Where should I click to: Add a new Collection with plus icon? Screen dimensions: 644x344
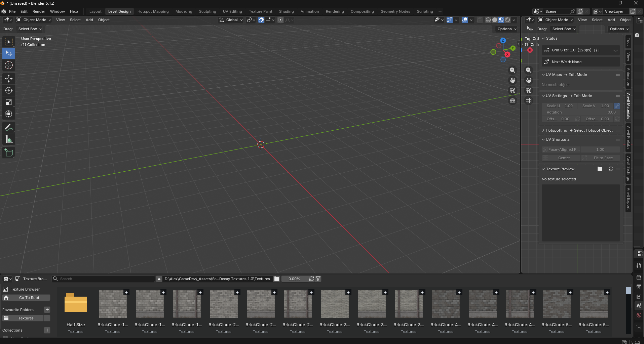(x=47, y=330)
